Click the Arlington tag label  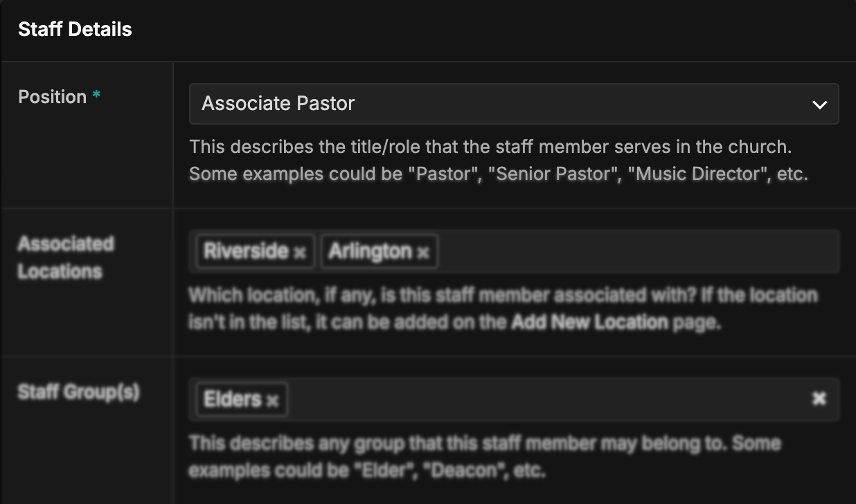pos(370,251)
